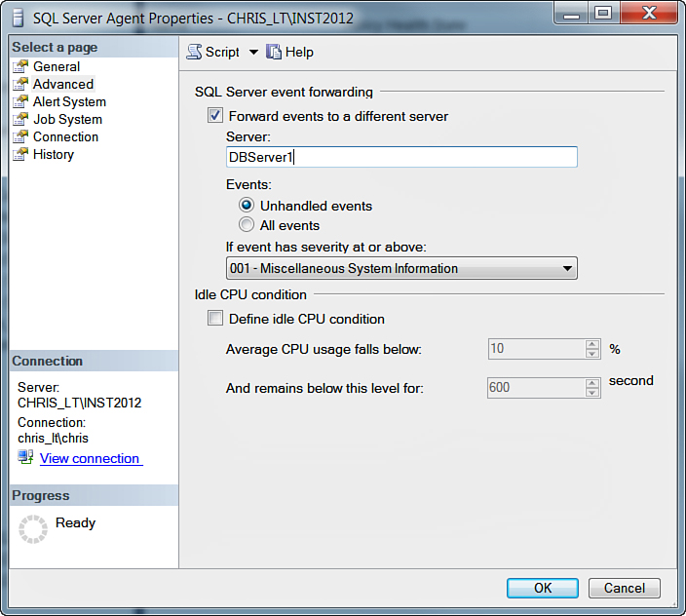
Task: Click the General page icon in sidebar
Action: (x=20, y=66)
